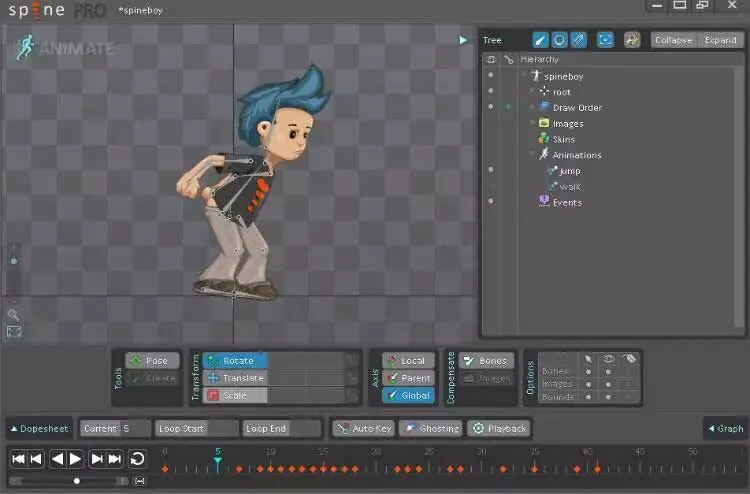The width and height of the screenshot is (750, 494).
Task: Toggle the third blue filter icon in Tree toolbar
Action: 578,40
